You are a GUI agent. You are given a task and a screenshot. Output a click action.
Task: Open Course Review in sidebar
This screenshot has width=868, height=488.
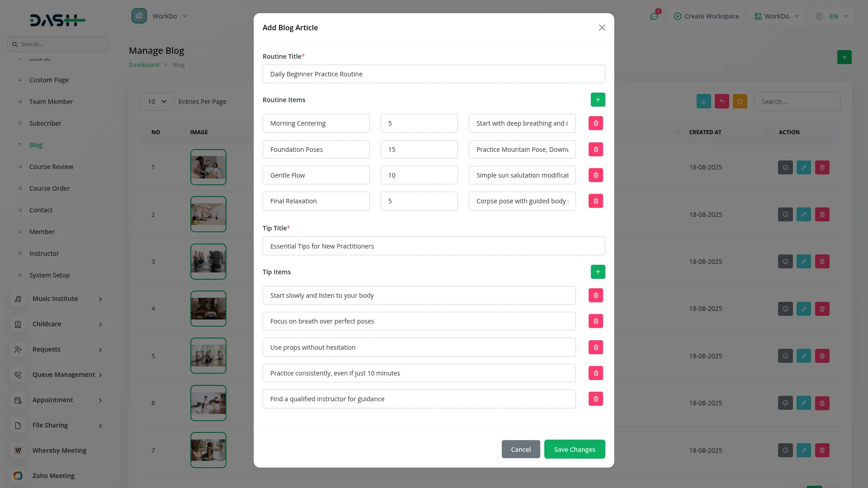point(51,167)
